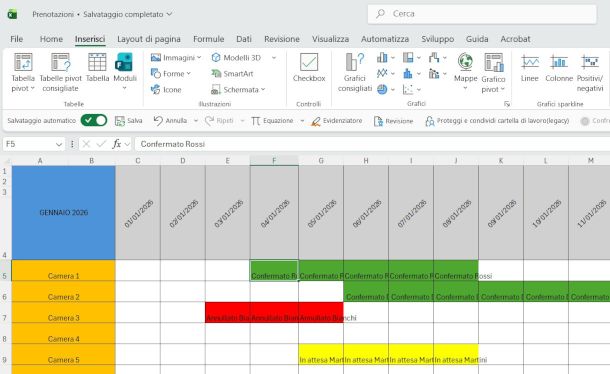This screenshot has height=374, width=610.
Task: Expand the Name Box dropdown
Action: [x=59, y=144]
